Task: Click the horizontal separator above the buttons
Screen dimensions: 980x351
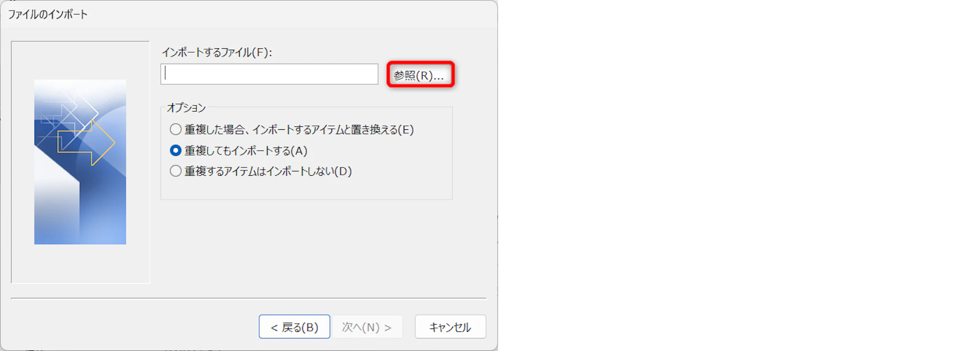Action: [x=248, y=298]
